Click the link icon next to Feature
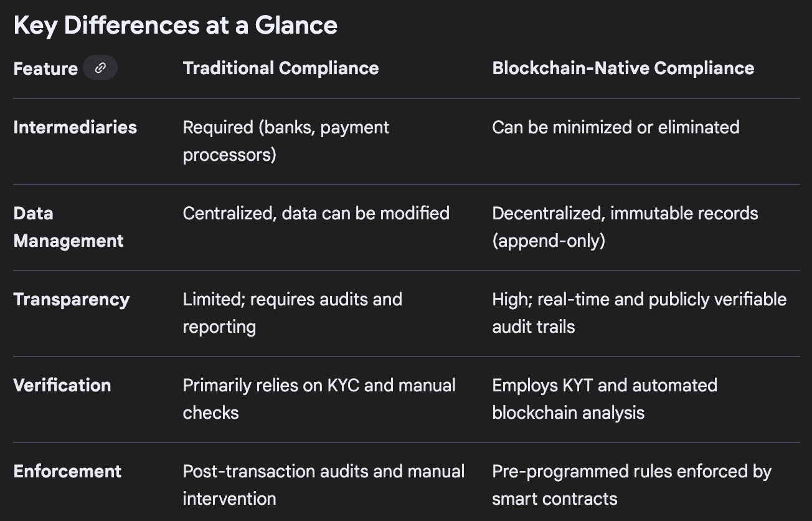812x521 pixels. (x=100, y=68)
